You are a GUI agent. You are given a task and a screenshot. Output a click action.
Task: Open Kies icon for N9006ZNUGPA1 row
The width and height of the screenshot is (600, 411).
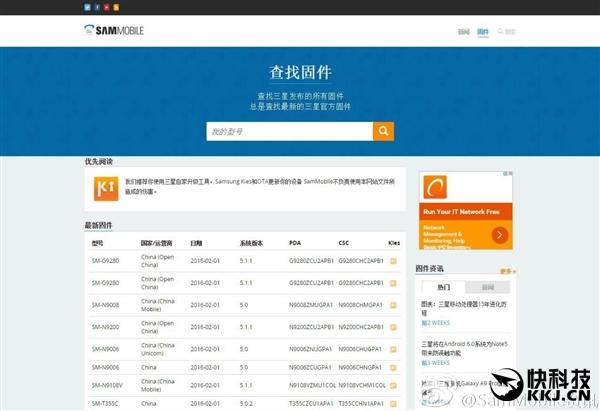[393, 349]
